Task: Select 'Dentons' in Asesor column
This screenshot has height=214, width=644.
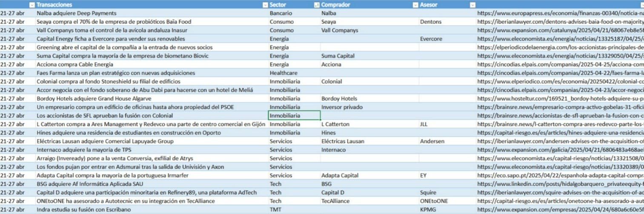Action: tap(447, 22)
